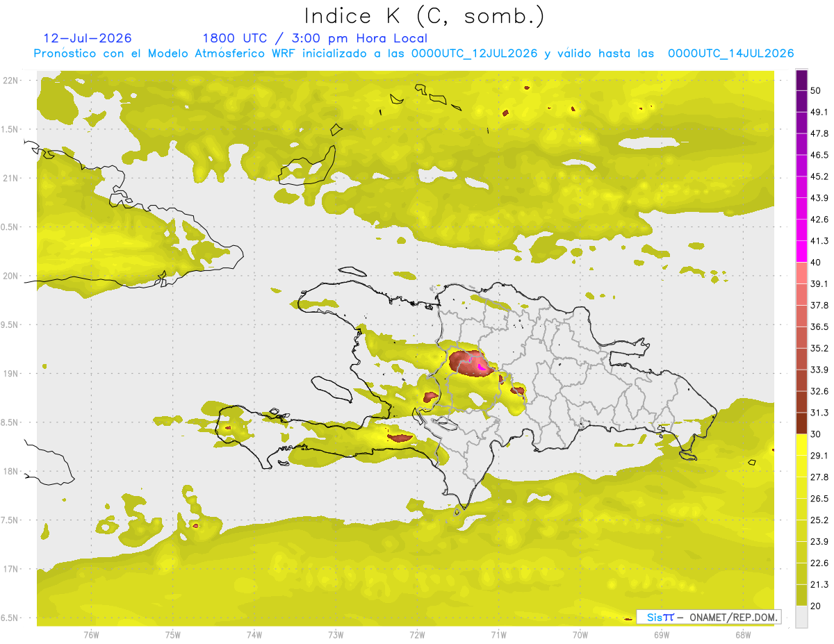The image size is (834, 644).
Task: Click the "29.1" legend value
Action: click(x=819, y=455)
